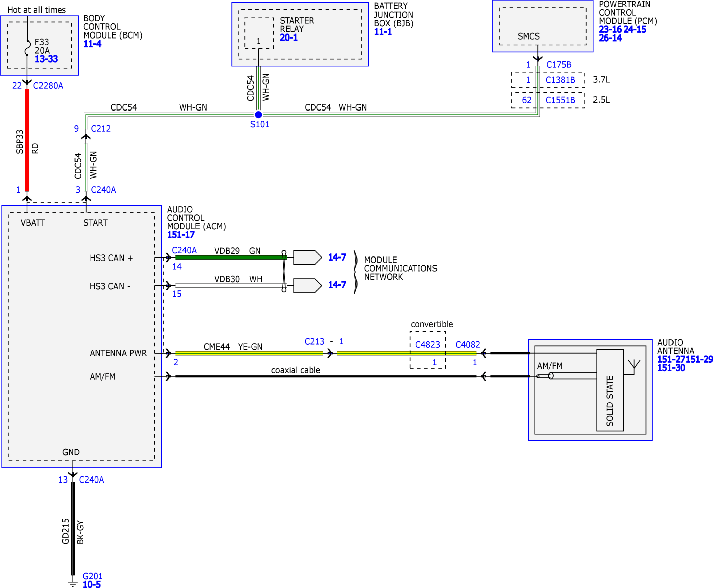Click the S101 splice dot

pyautogui.click(x=258, y=115)
